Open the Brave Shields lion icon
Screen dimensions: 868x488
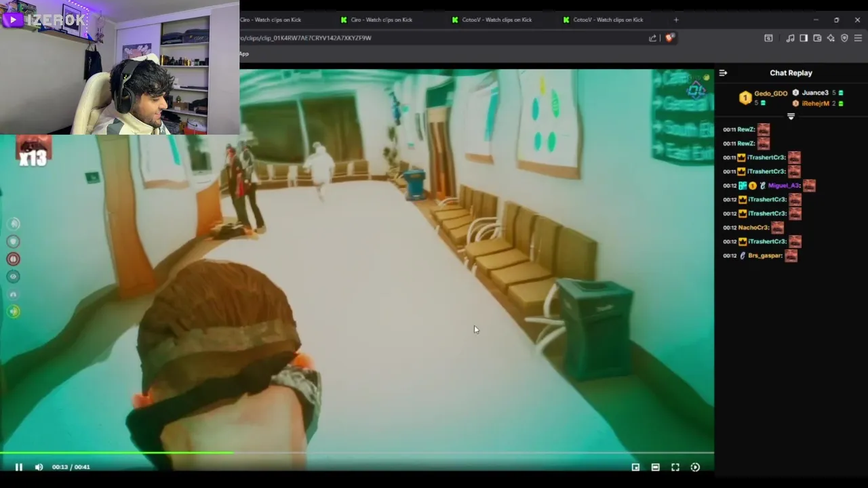669,38
